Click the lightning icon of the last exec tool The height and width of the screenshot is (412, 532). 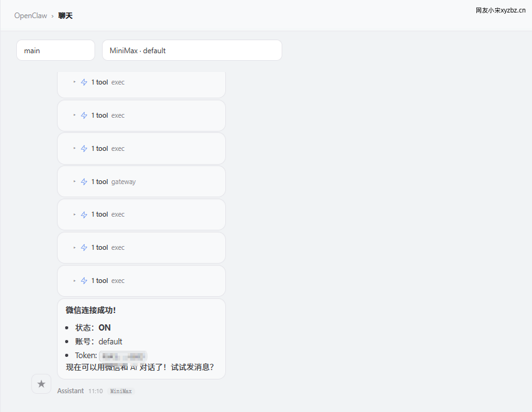coord(84,281)
